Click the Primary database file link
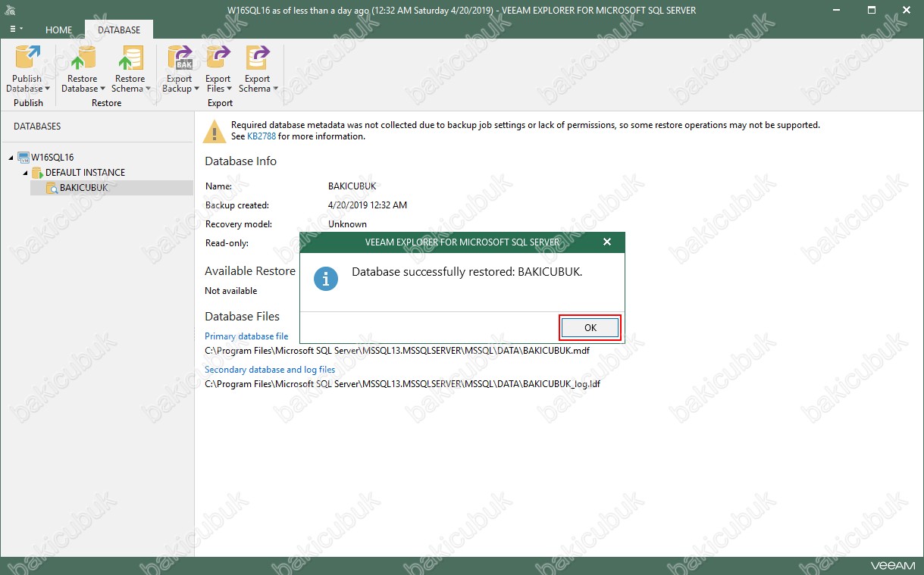The width and height of the screenshot is (924, 575). pyautogui.click(x=246, y=336)
